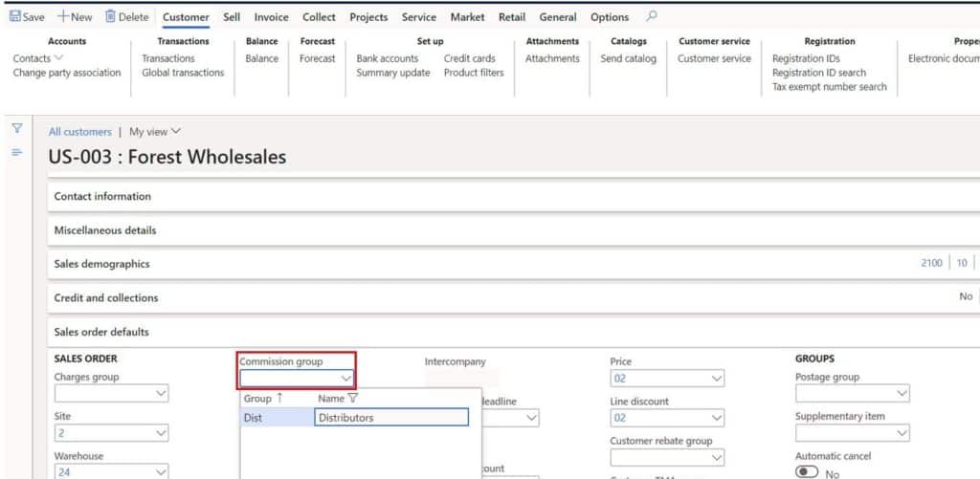Viewport: 980px width, 479px height.
Task: Open Customer service action
Action: [x=714, y=58]
